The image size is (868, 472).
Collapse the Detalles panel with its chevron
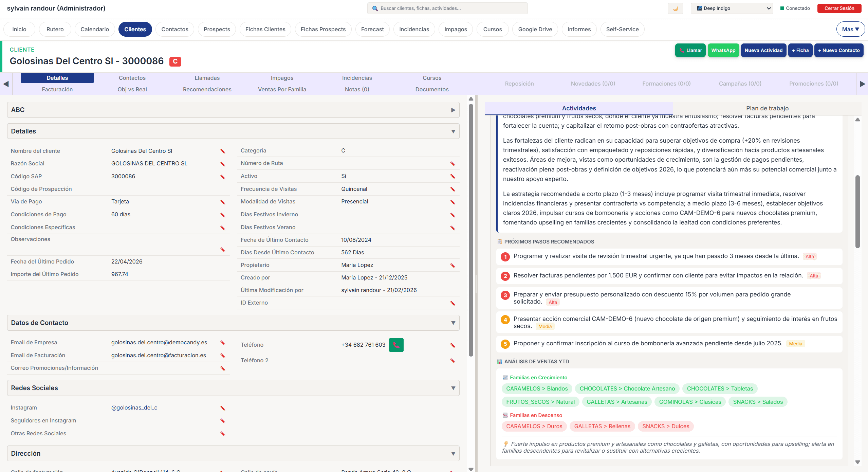tap(453, 131)
